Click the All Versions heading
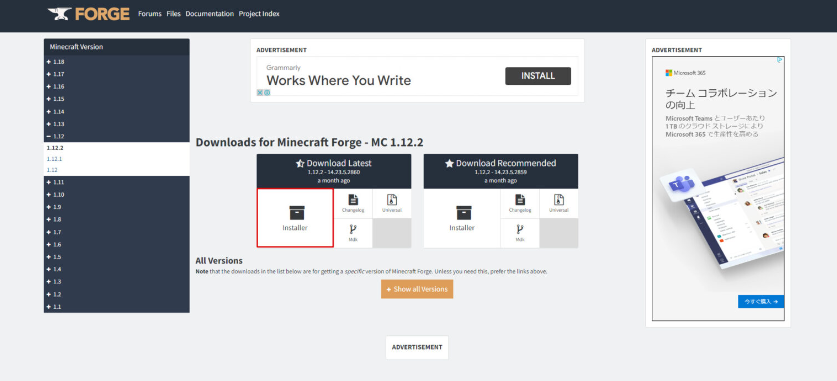 tap(219, 261)
